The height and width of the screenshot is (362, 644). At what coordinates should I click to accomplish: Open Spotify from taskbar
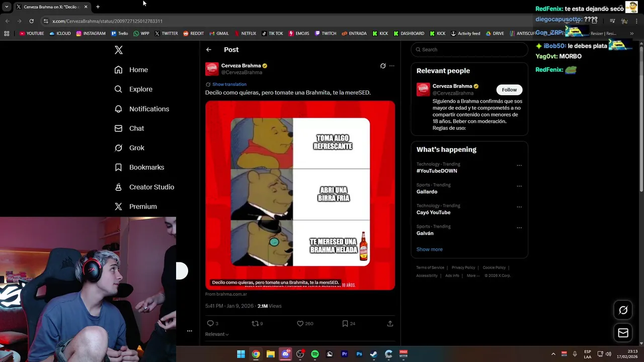315,354
